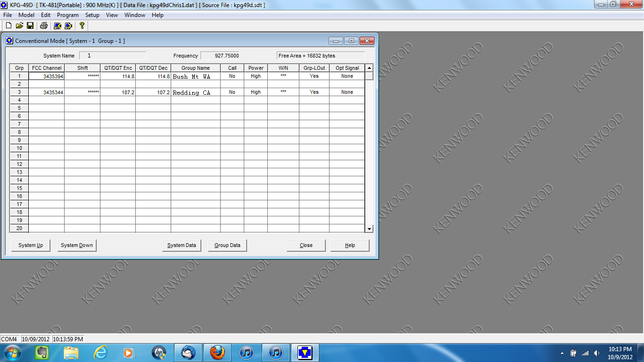Save data with the floppy disk icon
Screen dimensions: 644x362
tap(30, 25)
